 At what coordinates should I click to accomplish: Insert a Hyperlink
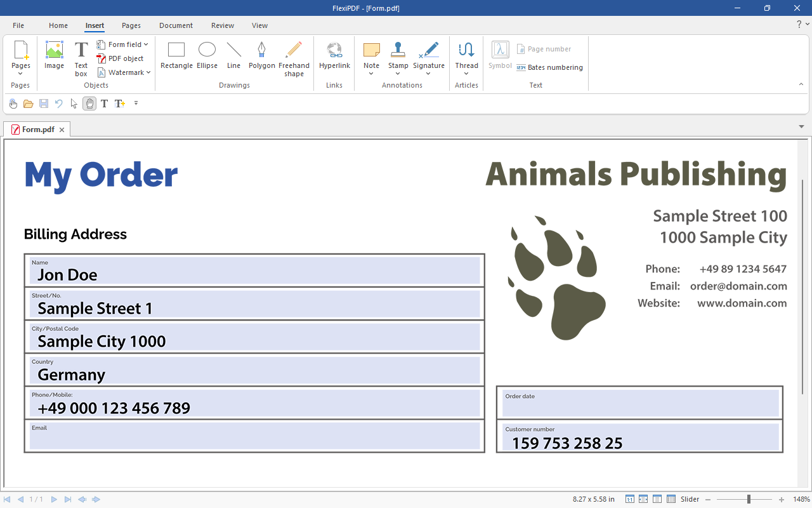[334, 55]
